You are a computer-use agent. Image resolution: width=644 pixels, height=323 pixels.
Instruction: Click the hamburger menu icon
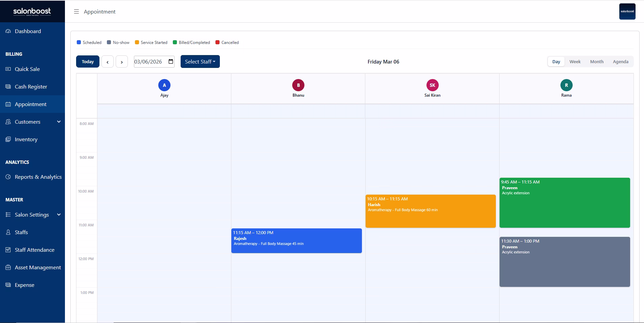76,11
